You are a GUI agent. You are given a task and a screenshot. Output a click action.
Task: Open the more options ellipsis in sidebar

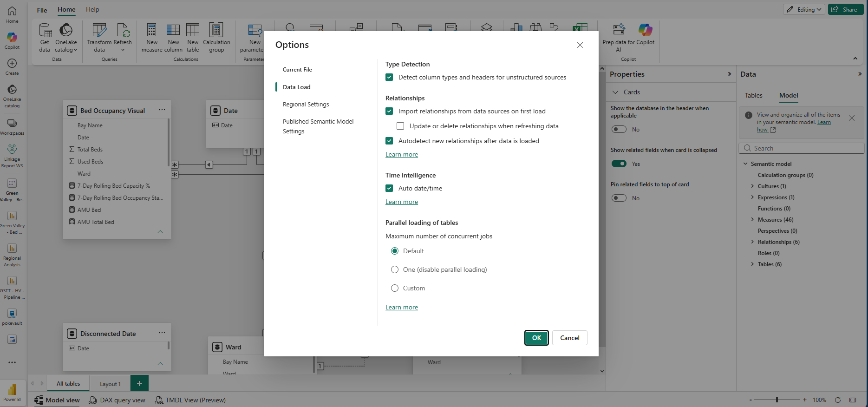(12, 362)
